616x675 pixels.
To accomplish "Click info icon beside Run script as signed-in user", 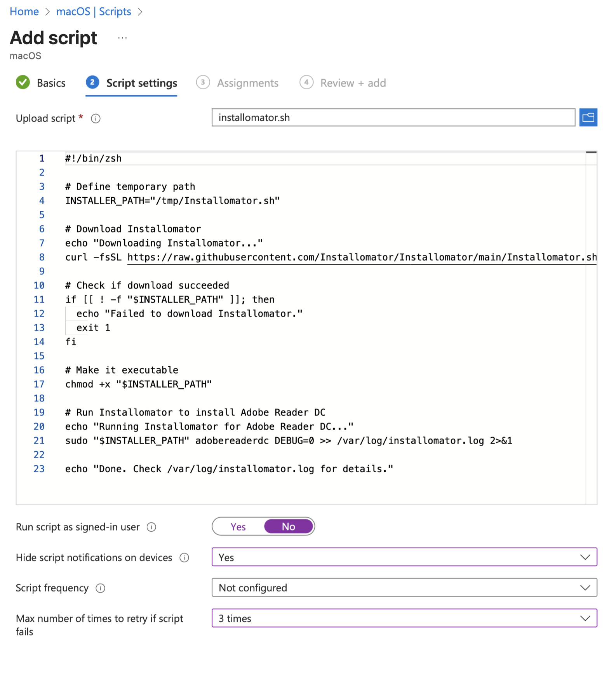I will click(x=151, y=527).
